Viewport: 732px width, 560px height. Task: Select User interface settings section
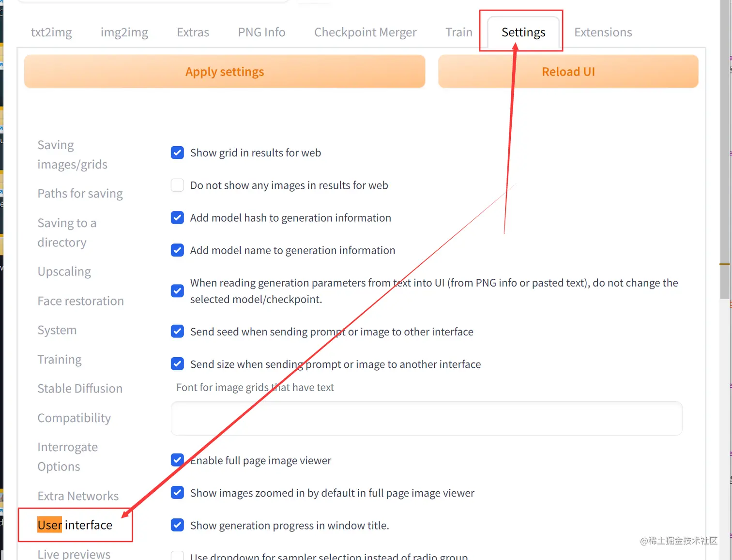point(75,525)
